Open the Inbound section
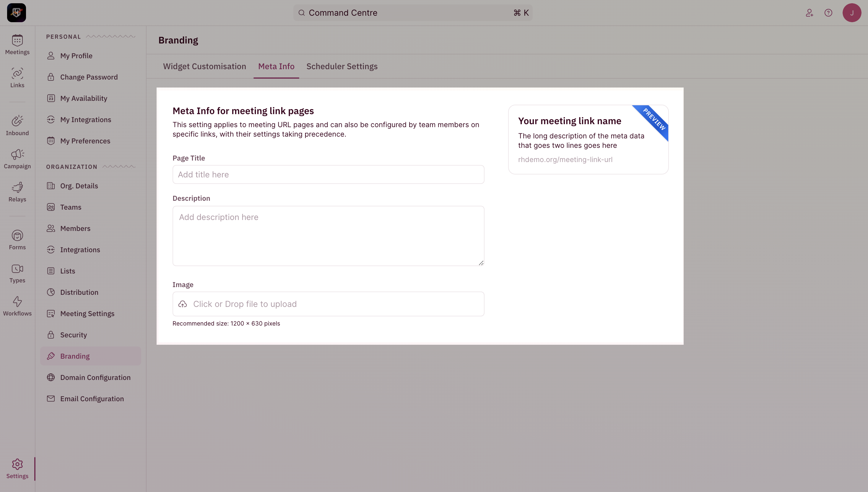Viewport: 868px width, 492px height. pos(17,126)
